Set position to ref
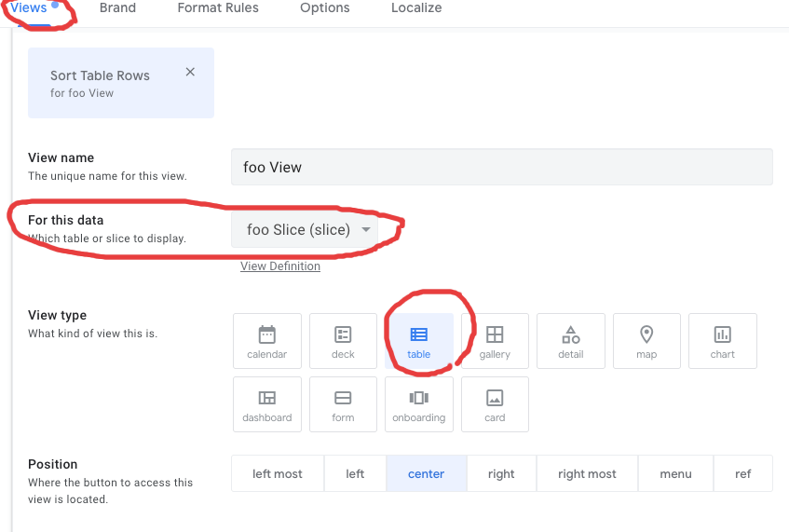 [x=742, y=473]
